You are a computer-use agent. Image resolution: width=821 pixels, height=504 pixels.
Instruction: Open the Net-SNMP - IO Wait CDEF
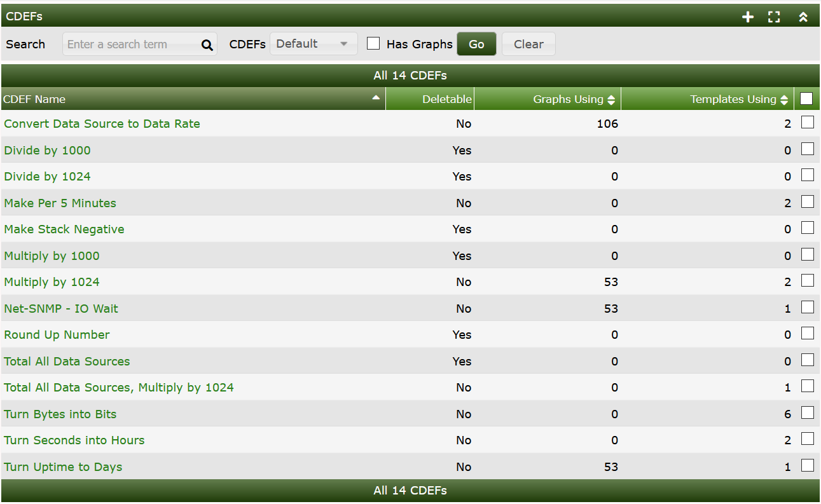point(61,309)
